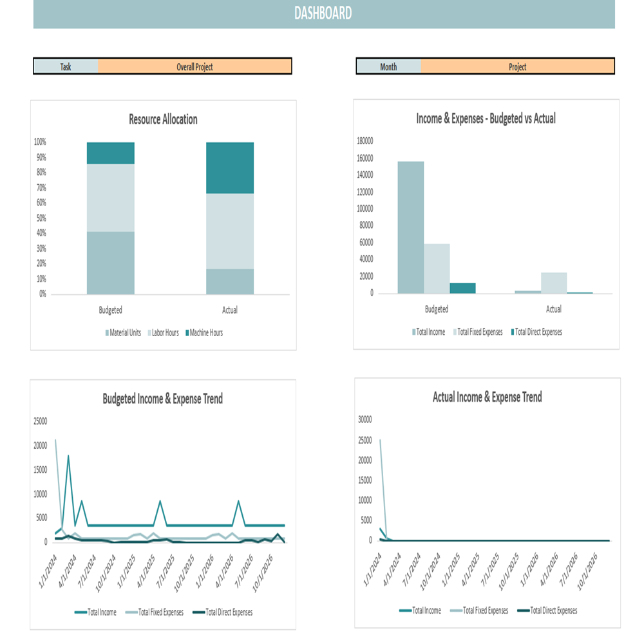
Task: Select the Budgeted Income & Expense Trend title
Action: tap(162, 399)
